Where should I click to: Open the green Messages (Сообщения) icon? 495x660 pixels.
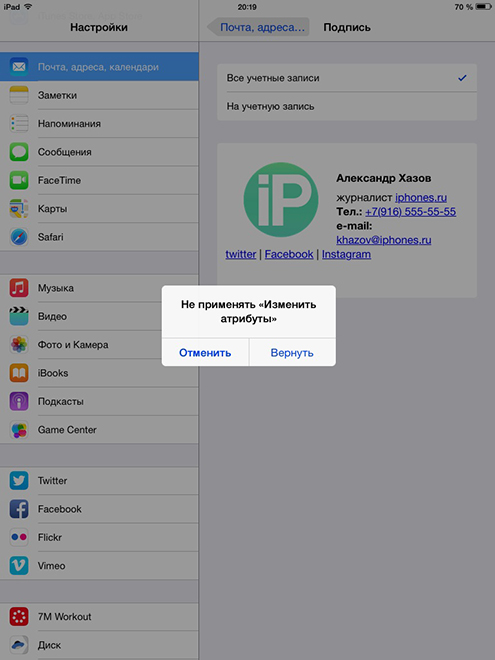tap(19, 152)
